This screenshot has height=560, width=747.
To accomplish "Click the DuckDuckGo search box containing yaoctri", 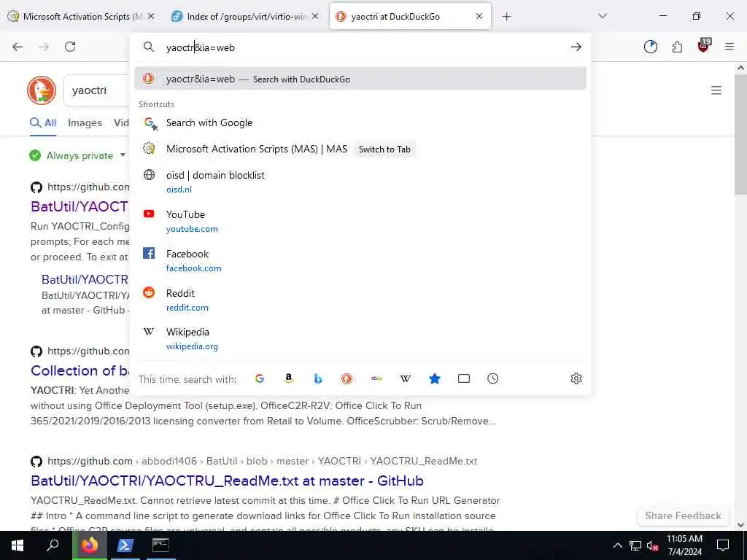I will [x=97, y=90].
